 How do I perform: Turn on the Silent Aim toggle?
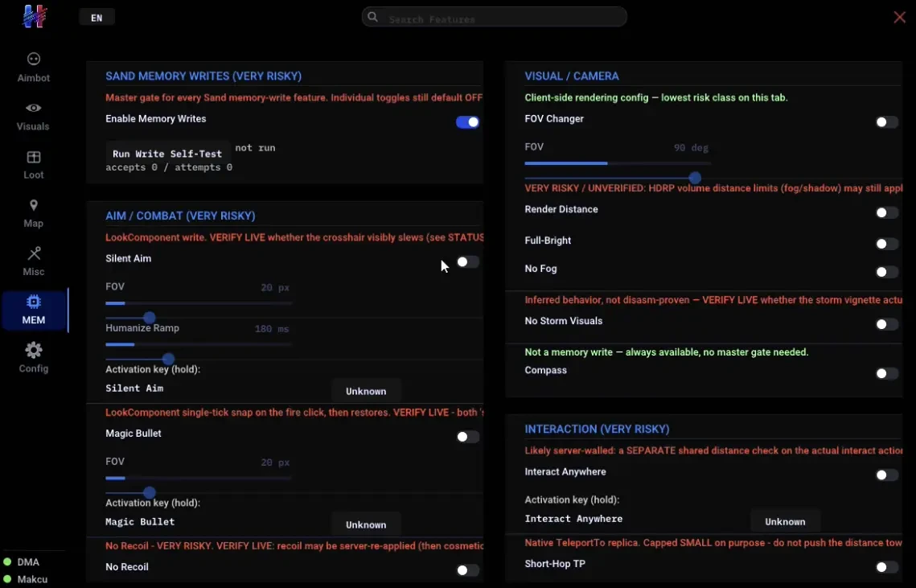click(x=467, y=262)
